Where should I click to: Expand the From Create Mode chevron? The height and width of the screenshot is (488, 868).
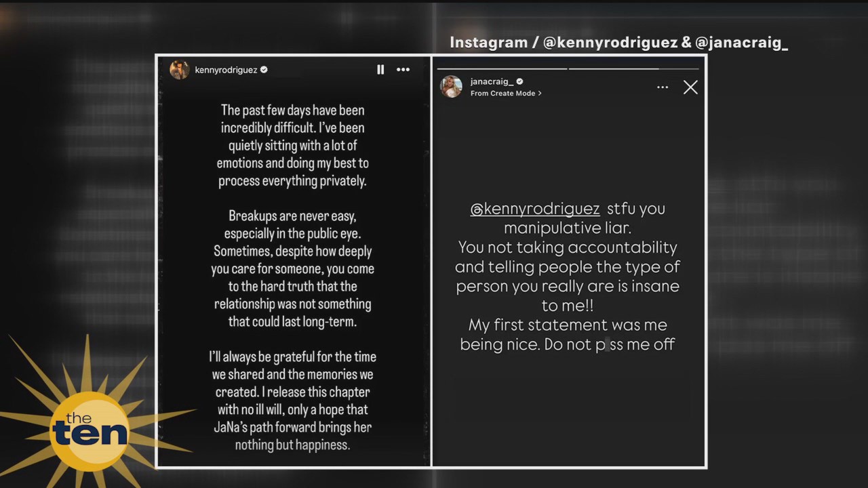click(540, 94)
